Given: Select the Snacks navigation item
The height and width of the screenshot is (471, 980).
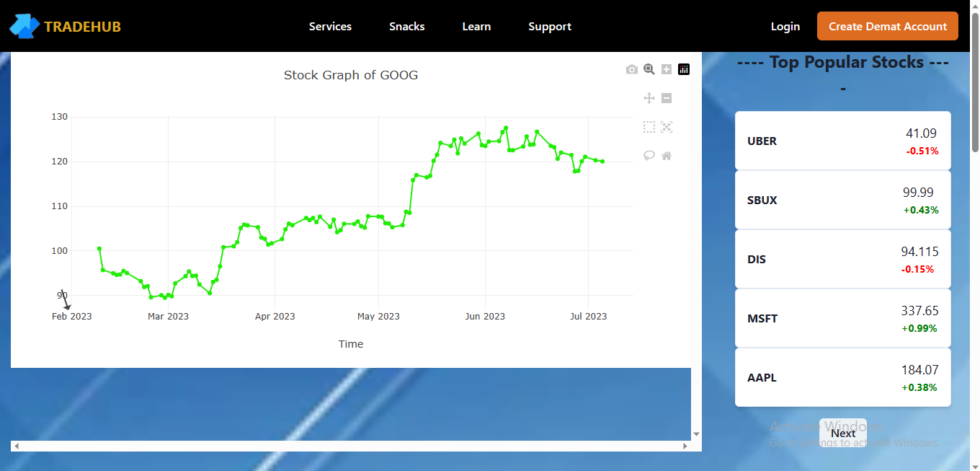Looking at the screenshot, I should tap(406, 26).
